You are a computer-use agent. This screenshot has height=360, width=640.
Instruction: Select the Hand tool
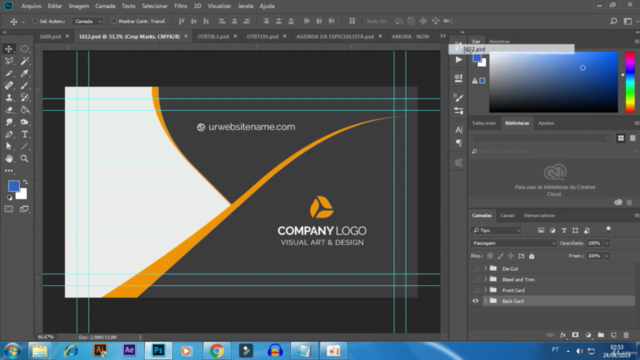9,159
